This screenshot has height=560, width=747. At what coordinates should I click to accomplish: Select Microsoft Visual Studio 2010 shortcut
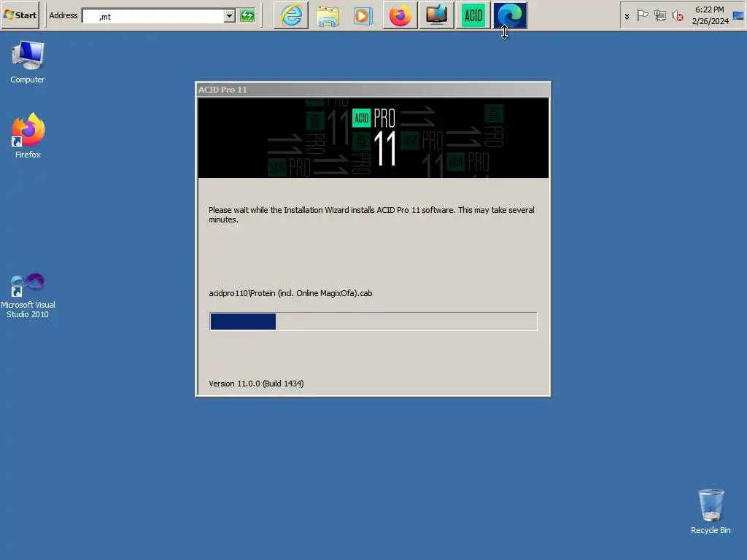click(x=28, y=295)
